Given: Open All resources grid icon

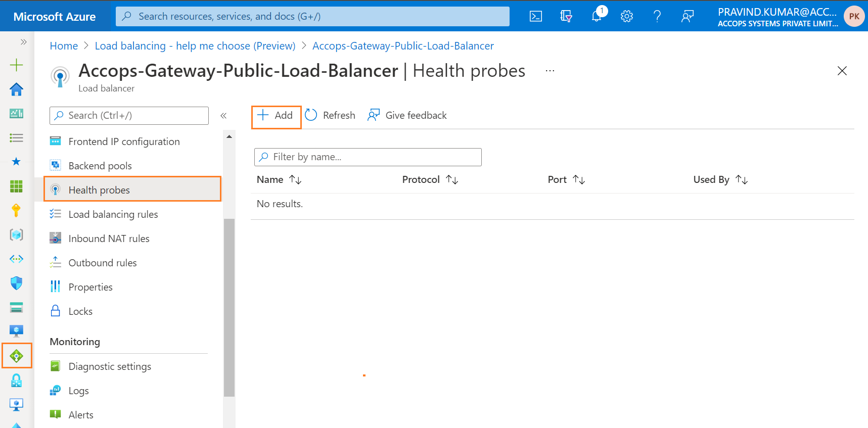Looking at the screenshot, I should 16,186.
